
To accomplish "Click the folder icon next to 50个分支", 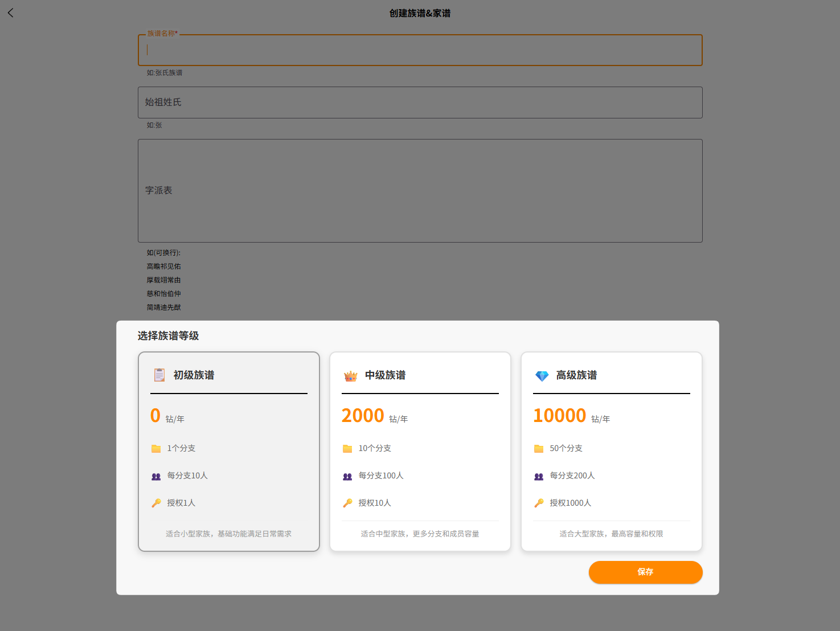I will coord(539,449).
